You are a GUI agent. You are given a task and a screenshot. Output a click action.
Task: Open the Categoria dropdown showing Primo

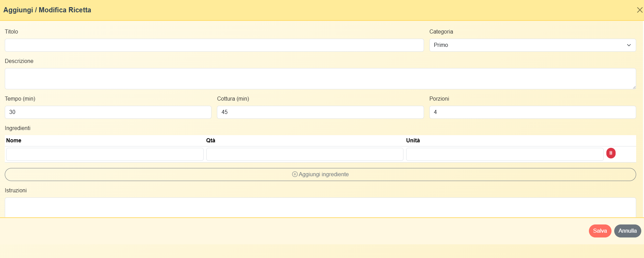[532, 45]
